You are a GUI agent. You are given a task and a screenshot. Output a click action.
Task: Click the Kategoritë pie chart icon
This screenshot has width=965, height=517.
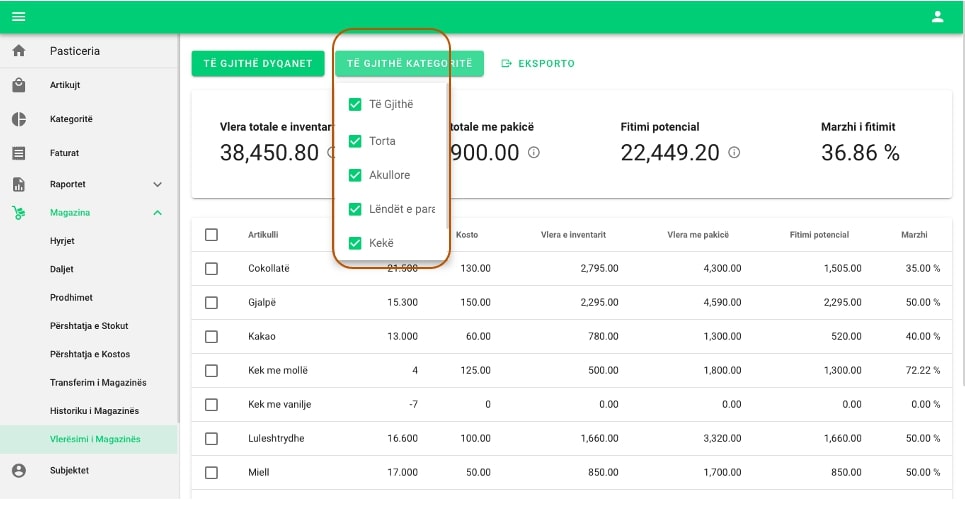[x=18, y=119]
